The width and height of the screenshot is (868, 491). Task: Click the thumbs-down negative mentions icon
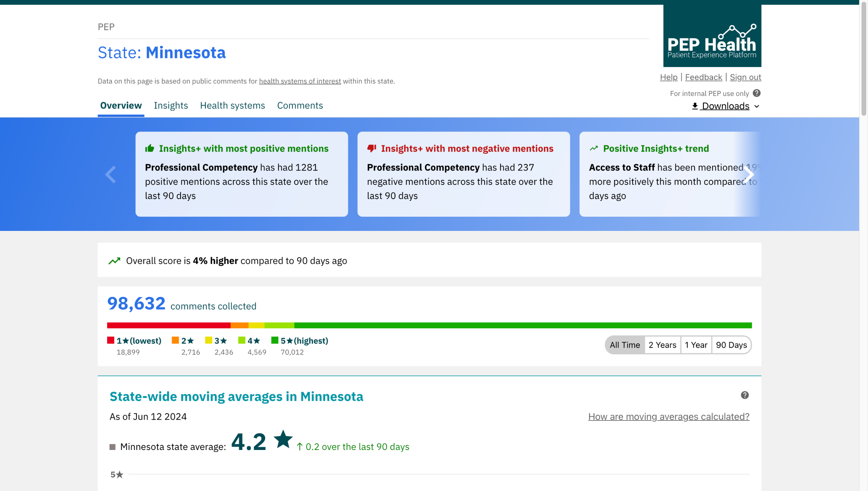pyautogui.click(x=372, y=148)
